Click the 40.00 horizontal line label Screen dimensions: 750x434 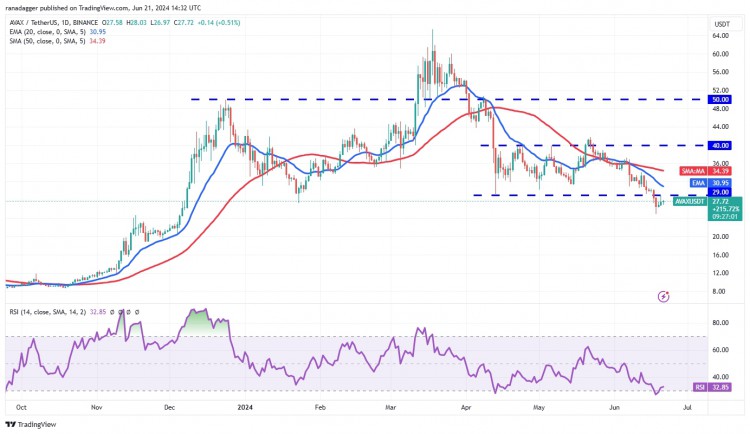pyautogui.click(x=721, y=145)
